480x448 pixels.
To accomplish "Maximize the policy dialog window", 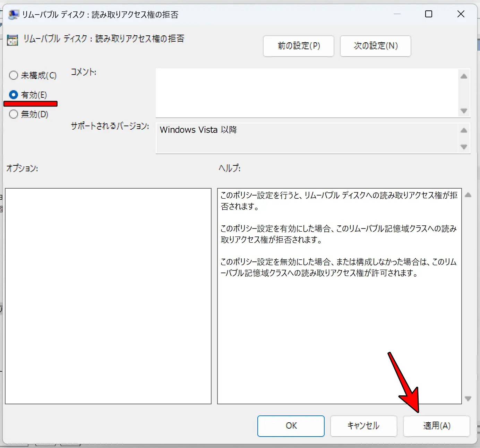I will [x=429, y=14].
